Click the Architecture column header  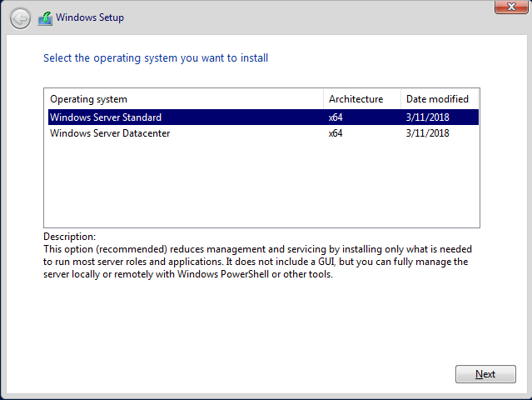click(x=355, y=99)
